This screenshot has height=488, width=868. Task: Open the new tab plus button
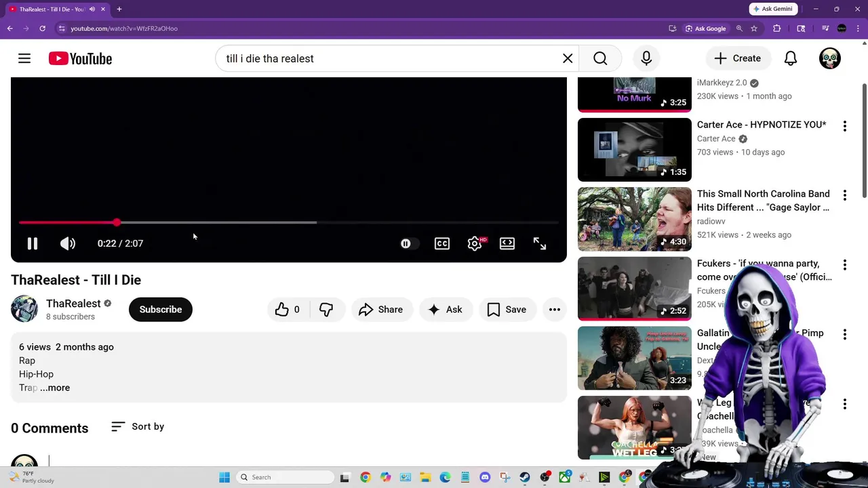(119, 9)
